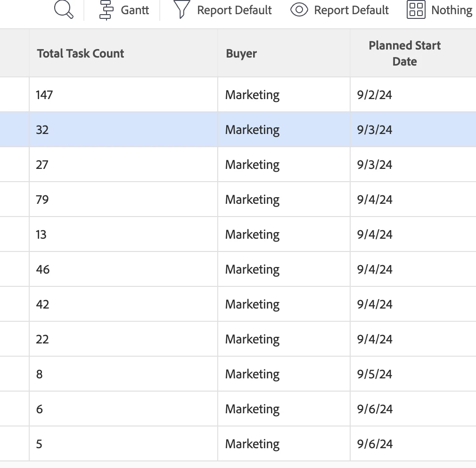Sort by the Buyer column header

click(x=241, y=53)
